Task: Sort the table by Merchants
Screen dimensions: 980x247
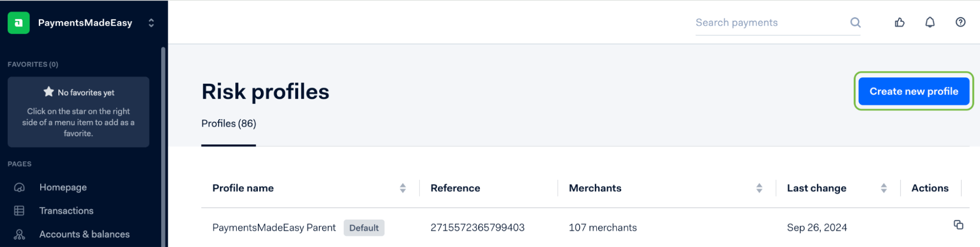Action: 759,188
